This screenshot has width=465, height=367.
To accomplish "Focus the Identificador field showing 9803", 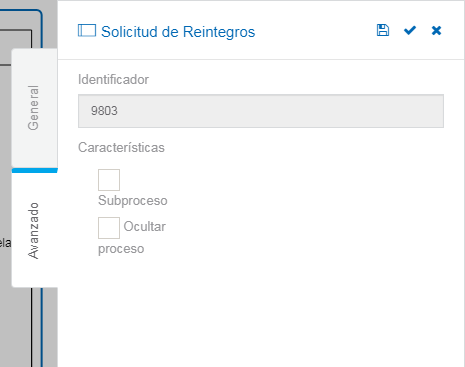I will tap(261, 111).
